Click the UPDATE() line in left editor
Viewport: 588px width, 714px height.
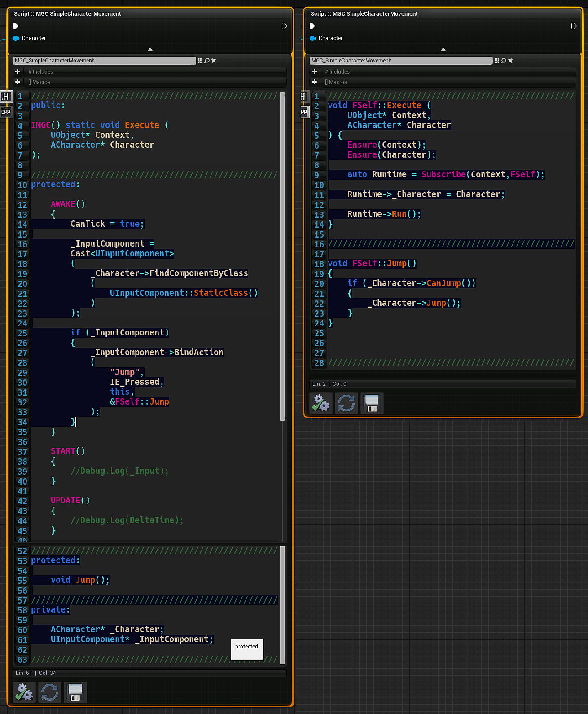pos(70,500)
